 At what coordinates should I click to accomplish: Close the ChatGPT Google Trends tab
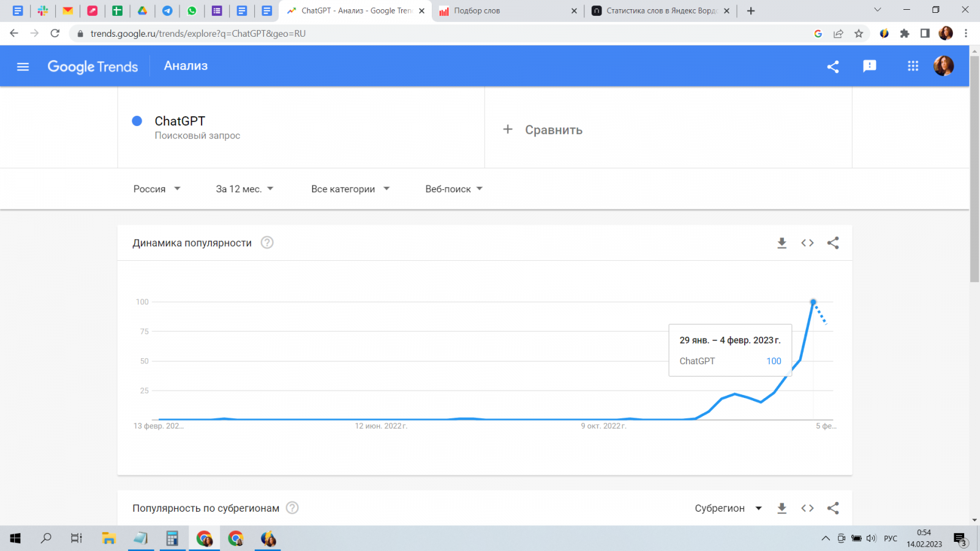[421, 11]
